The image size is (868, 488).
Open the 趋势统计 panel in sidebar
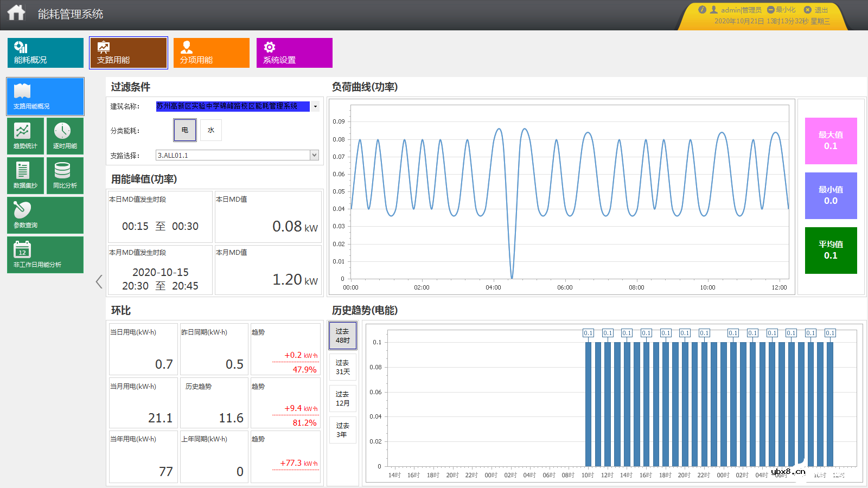tap(25, 136)
